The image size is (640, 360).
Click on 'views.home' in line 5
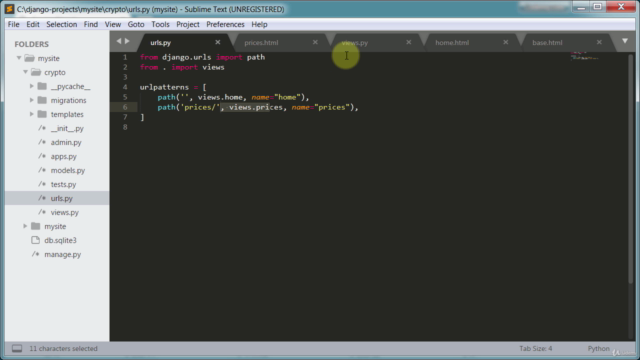coord(220,97)
